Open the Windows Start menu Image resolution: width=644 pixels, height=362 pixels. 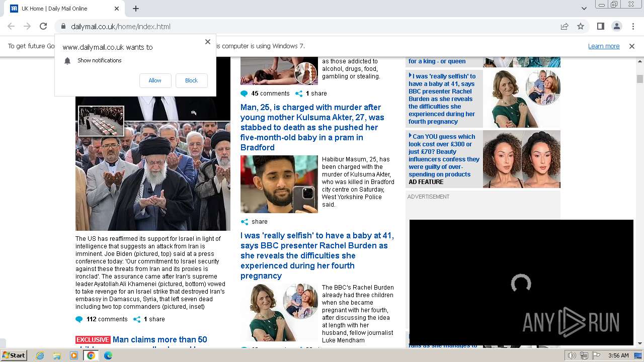click(x=14, y=355)
